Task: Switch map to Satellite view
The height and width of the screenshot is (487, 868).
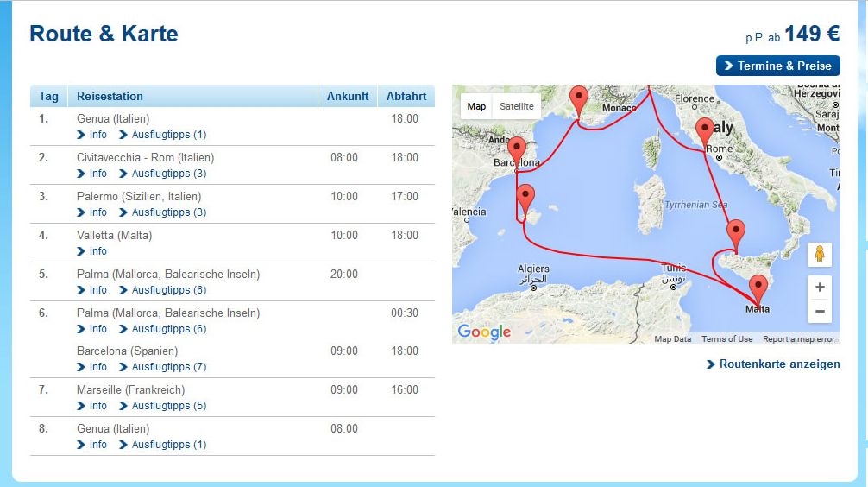Action: click(517, 106)
